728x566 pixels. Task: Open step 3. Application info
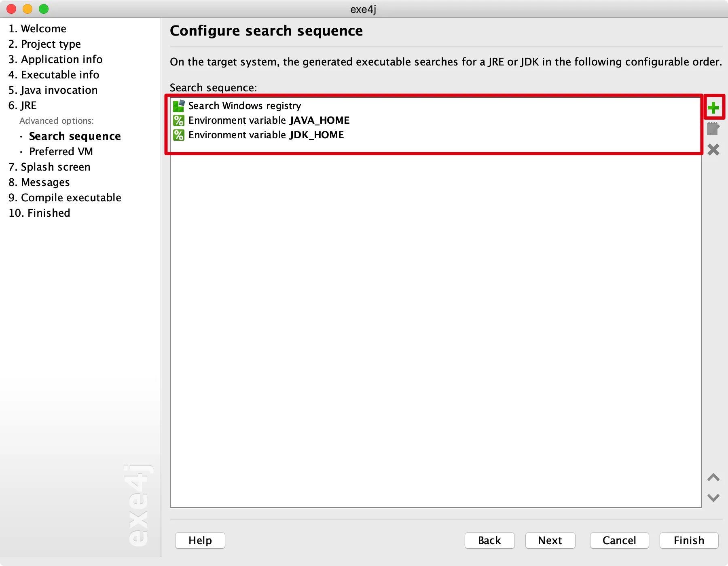[x=55, y=59]
